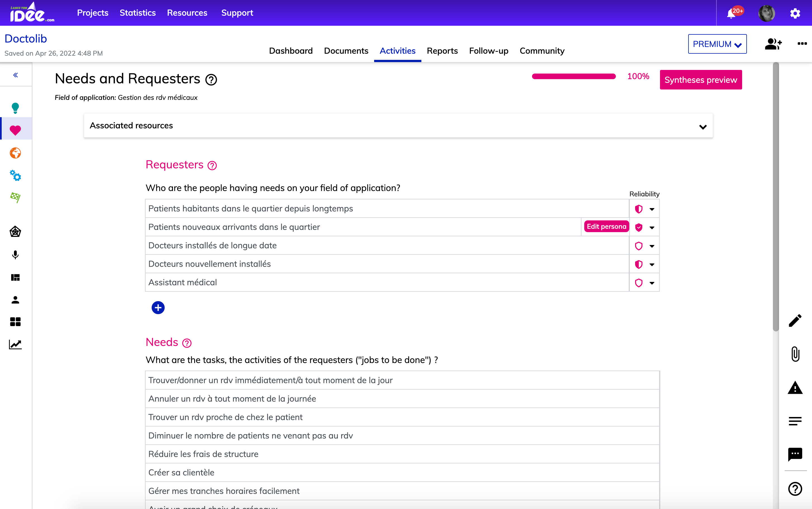Click reliability shield for Patients nouveaux arrivants

pos(638,228)
